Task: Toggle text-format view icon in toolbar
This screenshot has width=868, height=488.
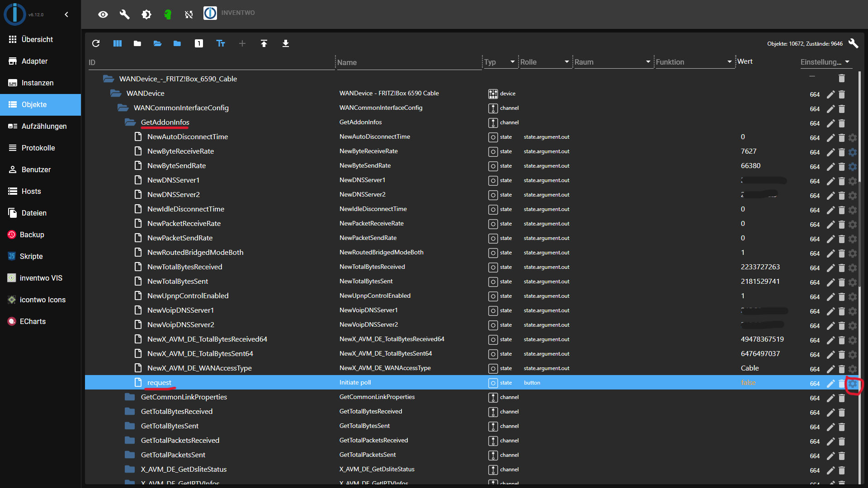Action: pyautogui.click(x=221, y=43)
